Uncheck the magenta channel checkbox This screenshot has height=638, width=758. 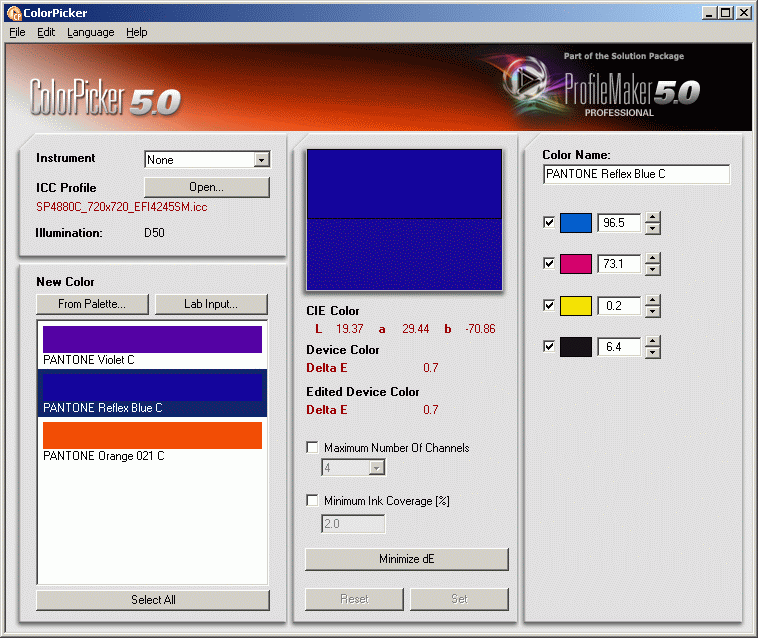point(549,263)
